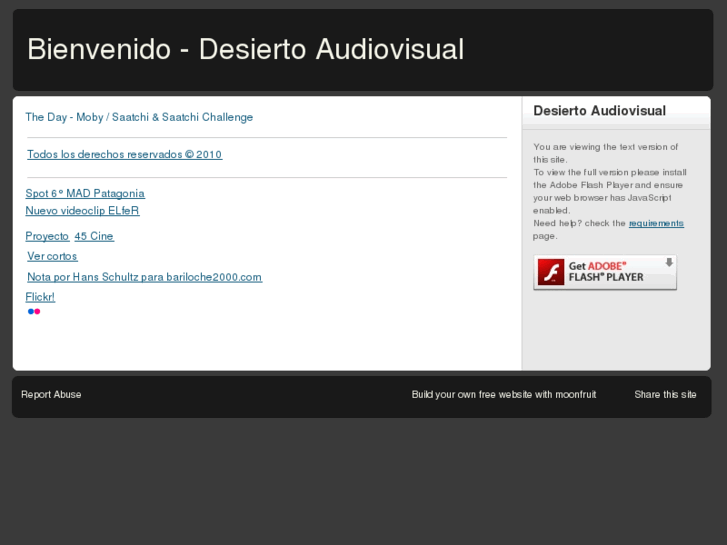Open Todos los derechos reservados © 2010 link

pyautogui.click(x=124, y=154)
